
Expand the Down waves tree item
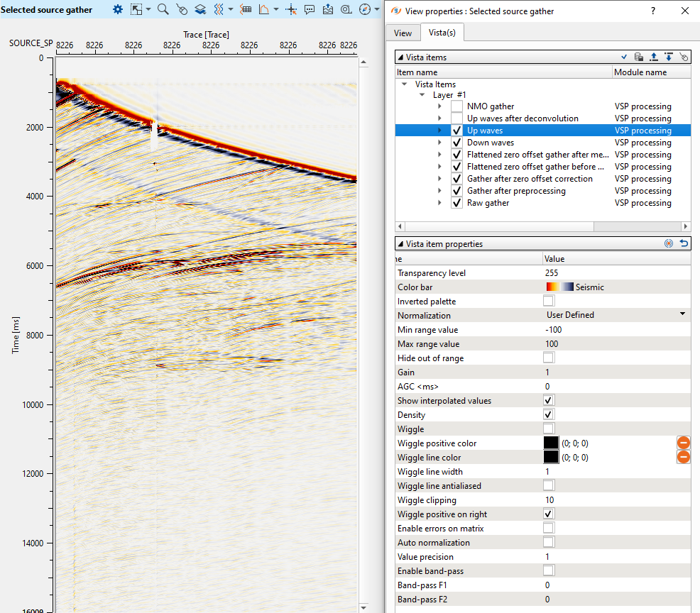click(x=440, y=143)
